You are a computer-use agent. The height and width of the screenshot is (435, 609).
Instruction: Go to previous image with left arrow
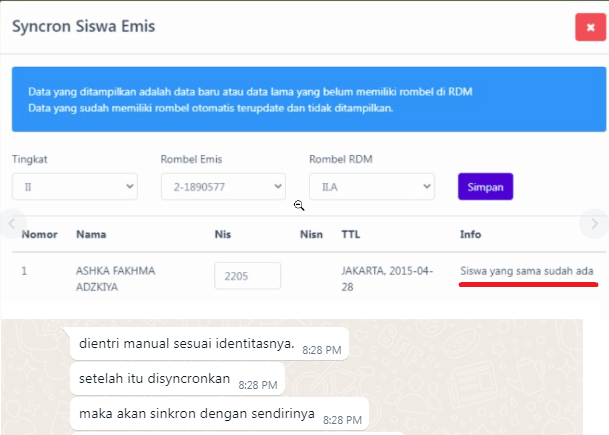[12, 224]
